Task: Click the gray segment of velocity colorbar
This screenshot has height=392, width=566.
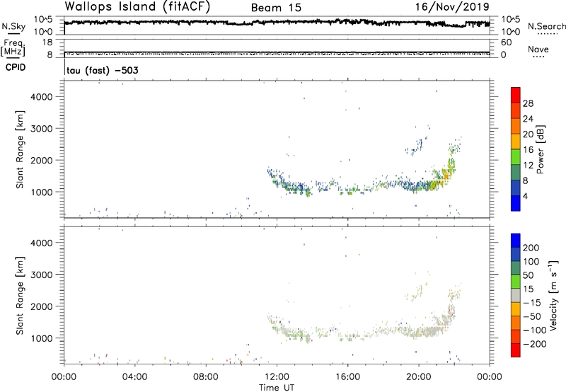Action: click(x=516, y=295)
